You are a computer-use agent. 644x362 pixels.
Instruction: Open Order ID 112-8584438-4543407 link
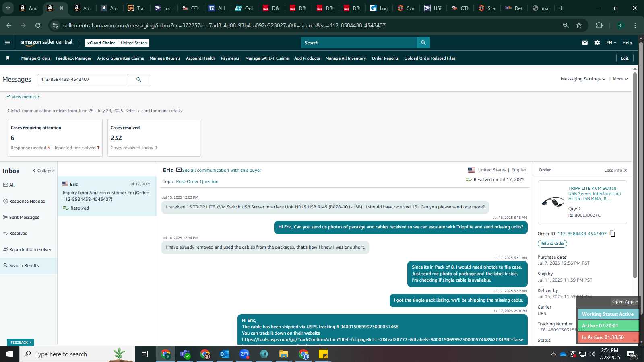click(582, 234)
